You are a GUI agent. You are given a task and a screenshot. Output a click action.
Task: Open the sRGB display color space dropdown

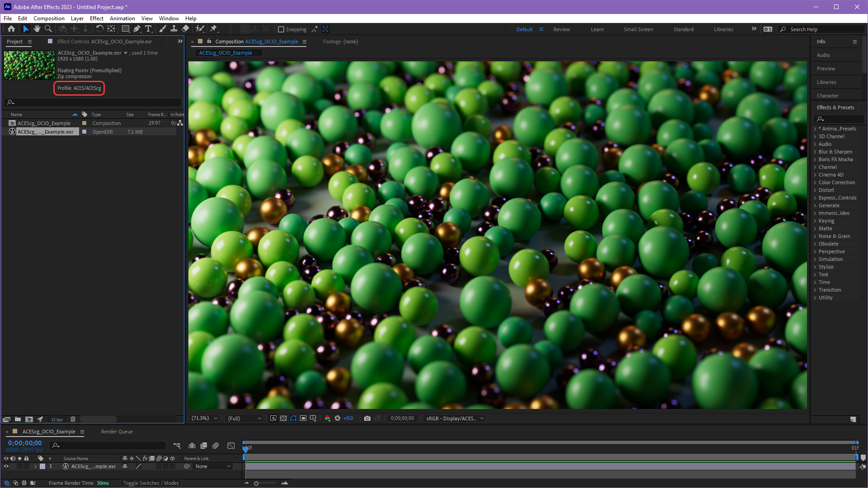point(455,418)
